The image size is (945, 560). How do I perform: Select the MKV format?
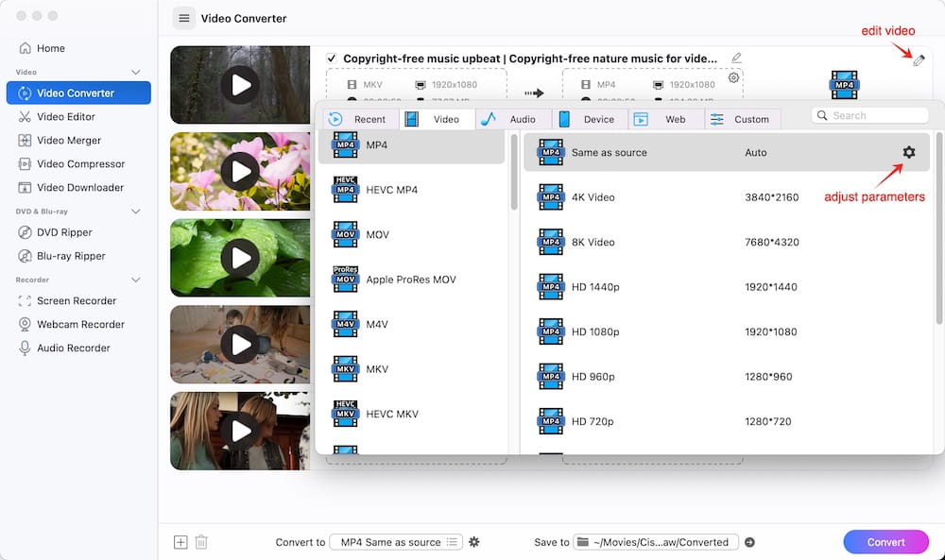[x=412, y=369]
